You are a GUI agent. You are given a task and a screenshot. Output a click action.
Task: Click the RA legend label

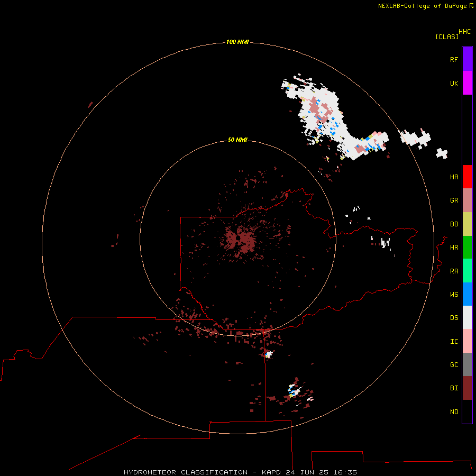[x=454, y=271]
